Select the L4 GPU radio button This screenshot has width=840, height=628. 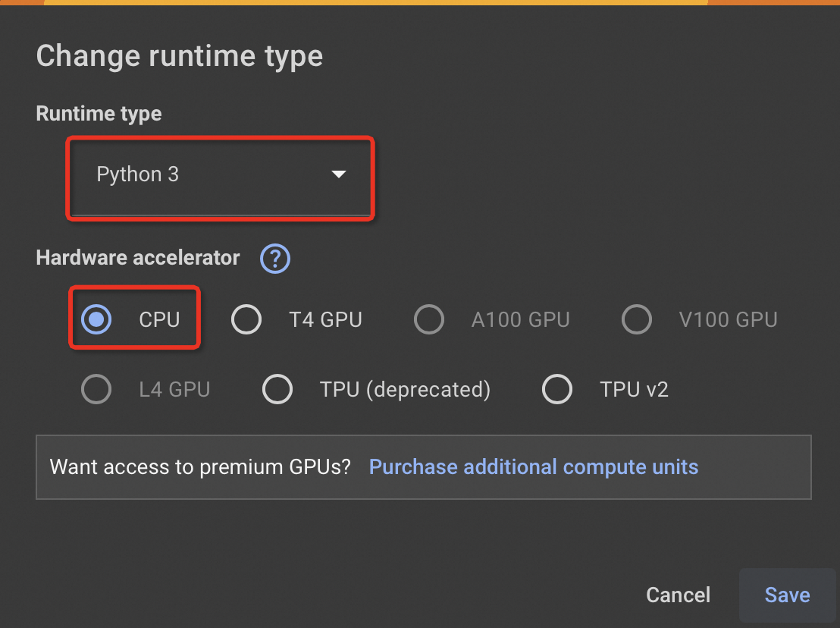96,389
